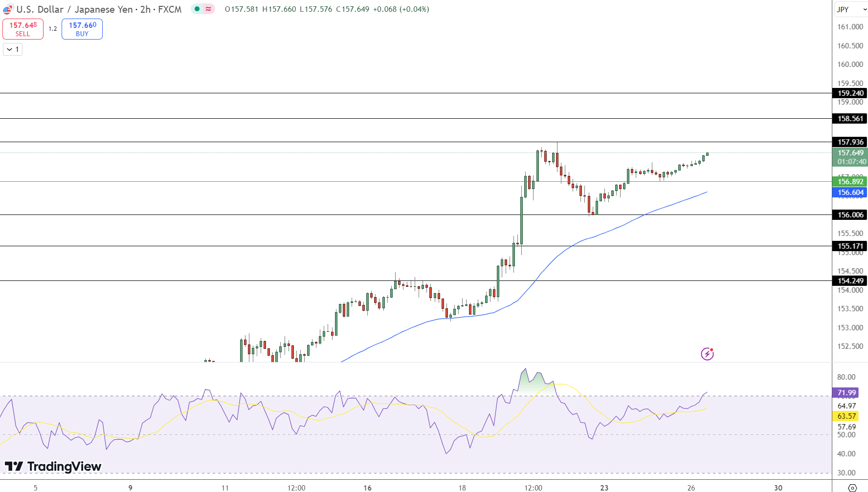
Task: Click the spread value 1.2
Action: coord(53,29)
